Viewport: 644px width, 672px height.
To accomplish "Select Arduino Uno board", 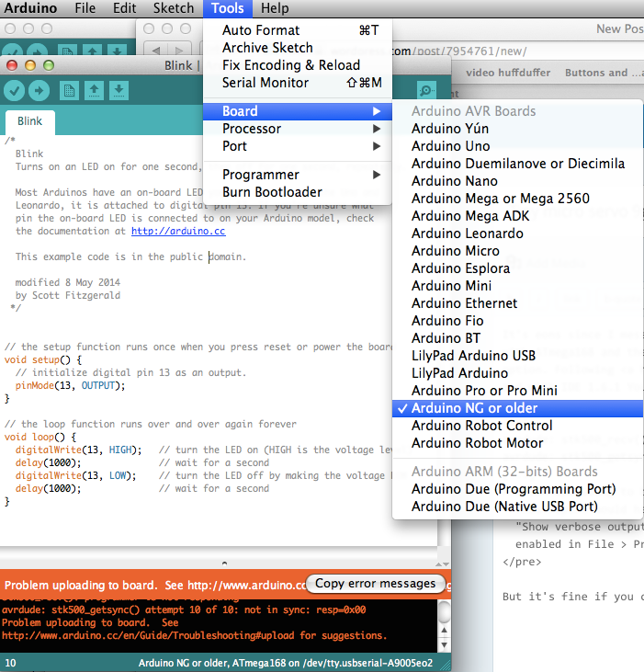I will point(517,146).
